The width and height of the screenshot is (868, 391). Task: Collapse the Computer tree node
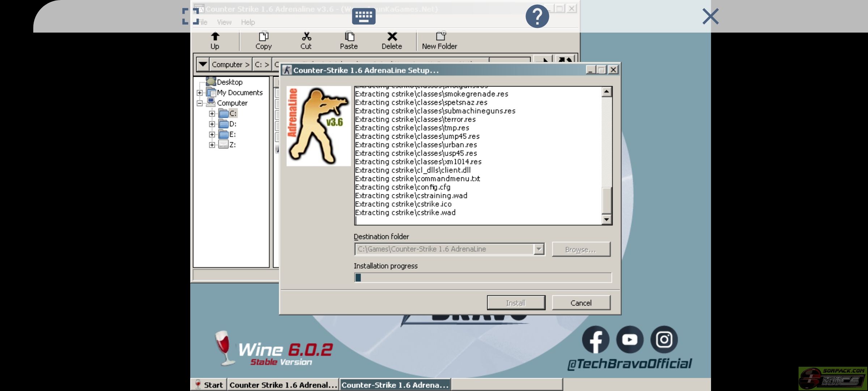click(x=200, y=103)
